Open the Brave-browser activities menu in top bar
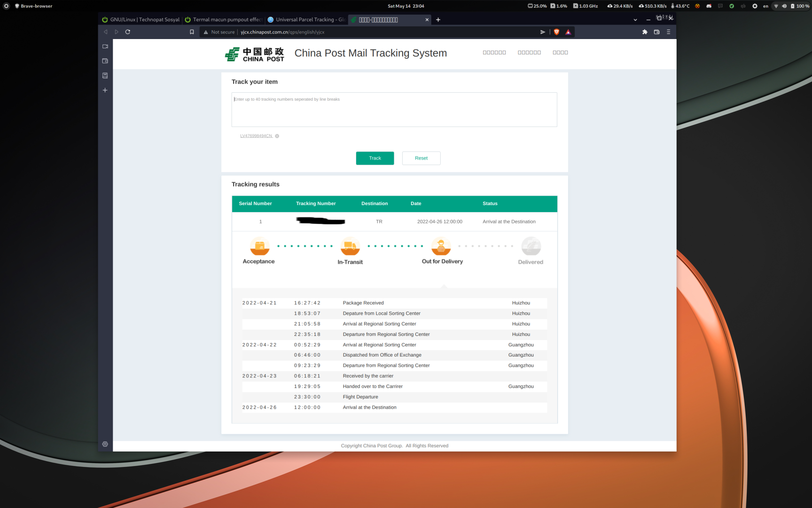The width and height of the screenshot is (812, 508). 33,6
